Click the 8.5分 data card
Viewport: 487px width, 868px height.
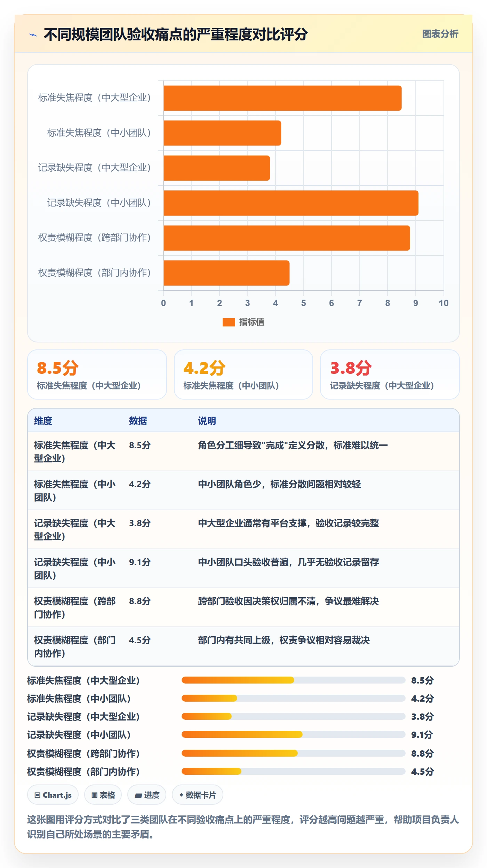pyautogui.click(x=97, y=374)
